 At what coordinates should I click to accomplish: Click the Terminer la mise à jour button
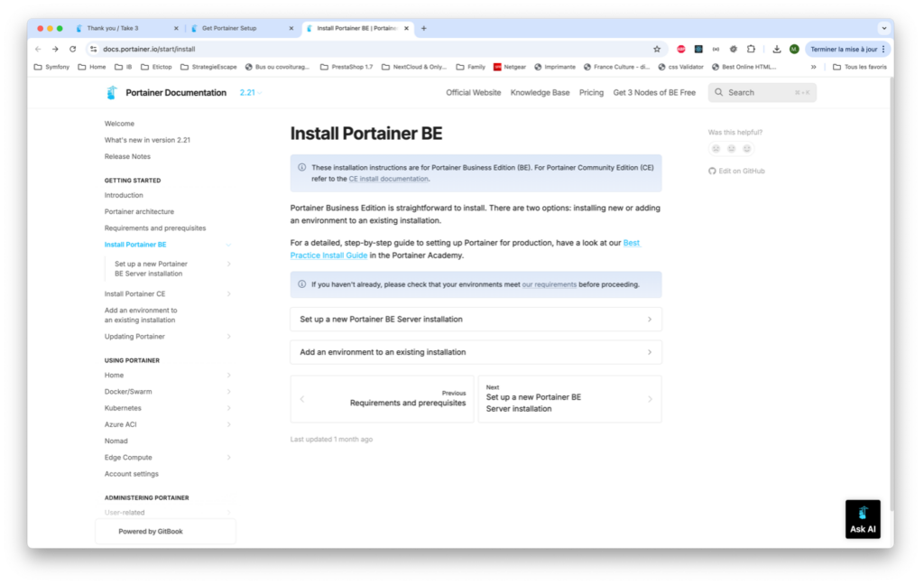point(846,49)
